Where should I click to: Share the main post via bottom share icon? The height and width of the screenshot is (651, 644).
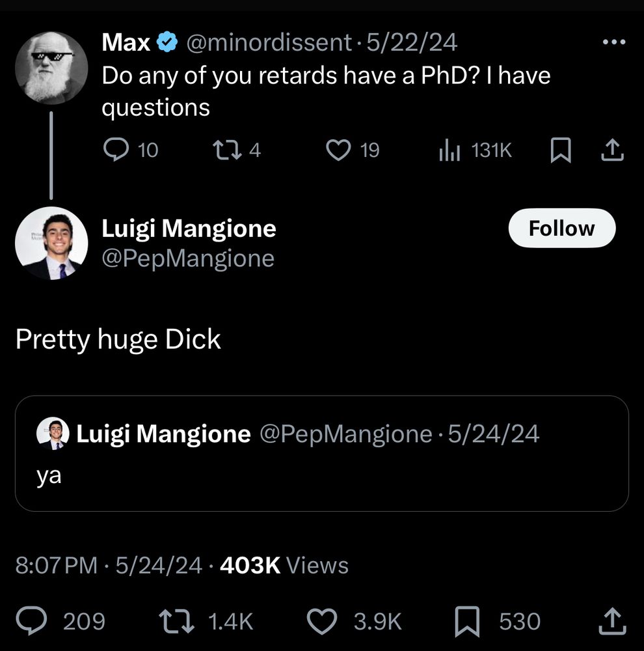tap(611, 620)
